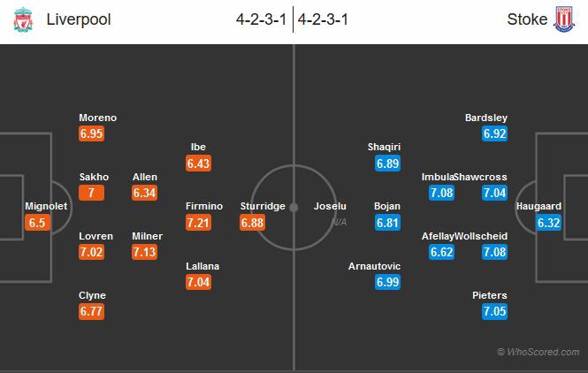This screenshot has height=373, width=588.
Task: Select Liverpool team name in header
Action: pos(78,20)
